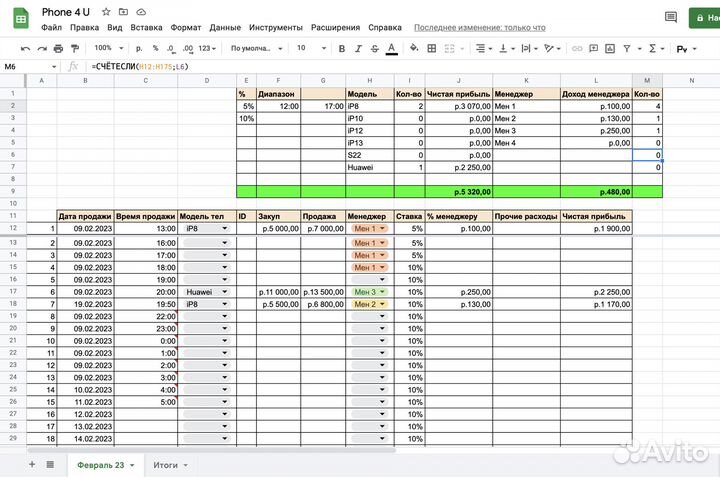Print the spreadsheet with printer icon

[x=58, y=48]
